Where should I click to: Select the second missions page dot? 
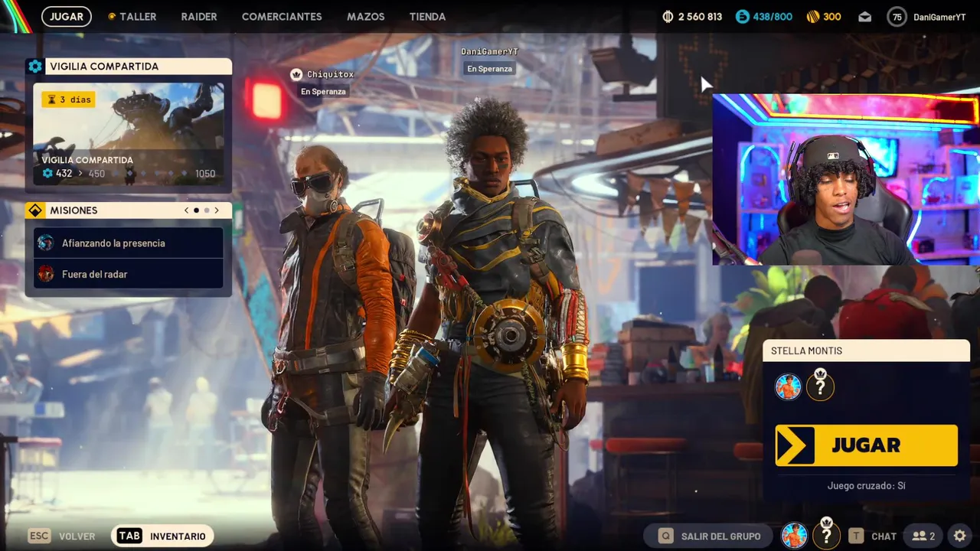[207, 210]
